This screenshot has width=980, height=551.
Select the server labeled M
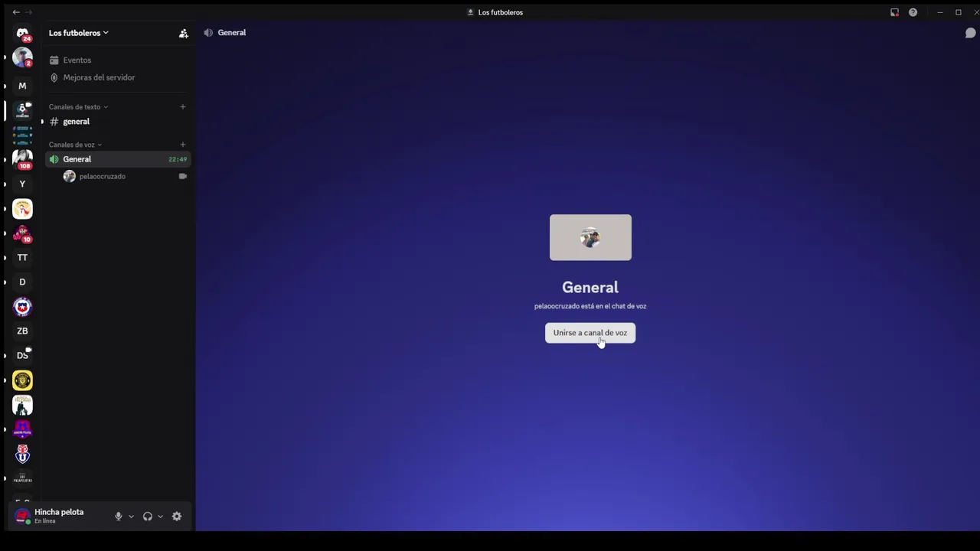tap(22, 86)
